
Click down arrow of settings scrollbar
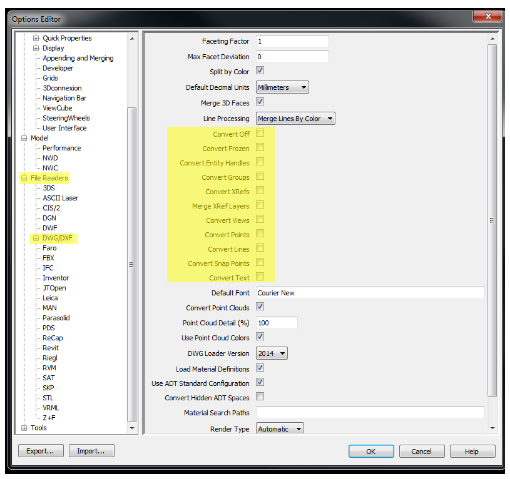[x=492, y=428]
